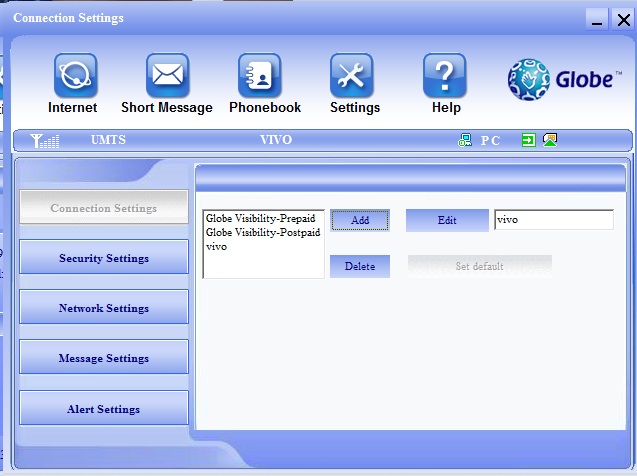Open Network Settings
637x476 pixels.
point(104,307)
